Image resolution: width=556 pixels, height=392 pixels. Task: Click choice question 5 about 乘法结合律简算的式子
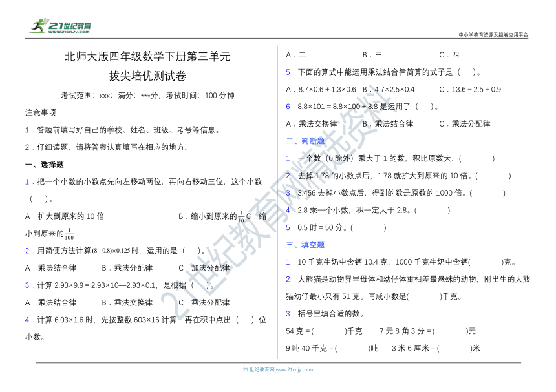coord(383,72)
